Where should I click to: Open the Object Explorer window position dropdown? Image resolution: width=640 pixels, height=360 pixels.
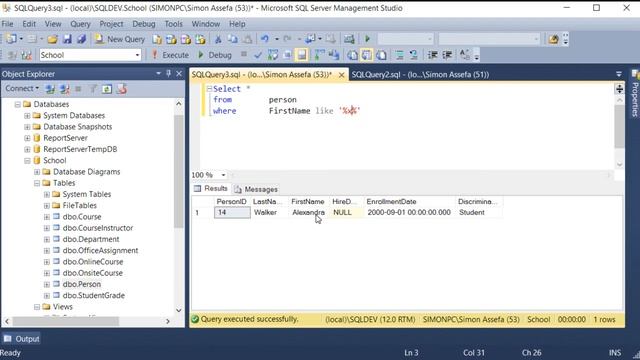(x=158, y=74)
